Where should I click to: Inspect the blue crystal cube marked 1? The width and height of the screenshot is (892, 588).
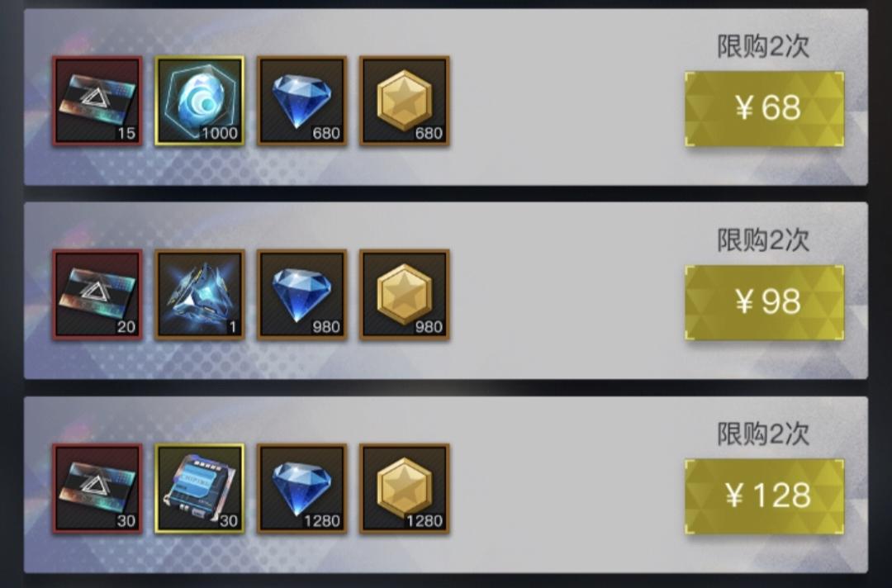tap(200, 295)
